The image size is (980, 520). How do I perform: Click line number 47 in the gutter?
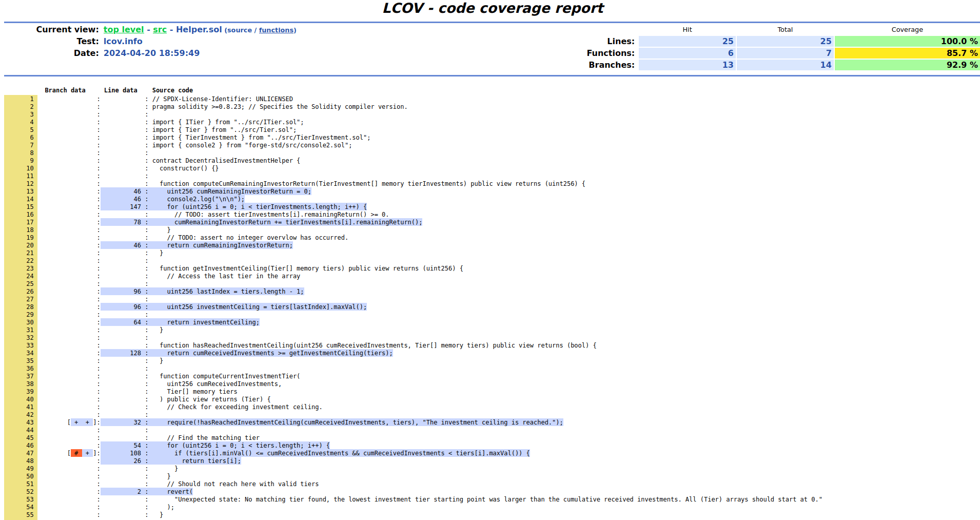30,453
